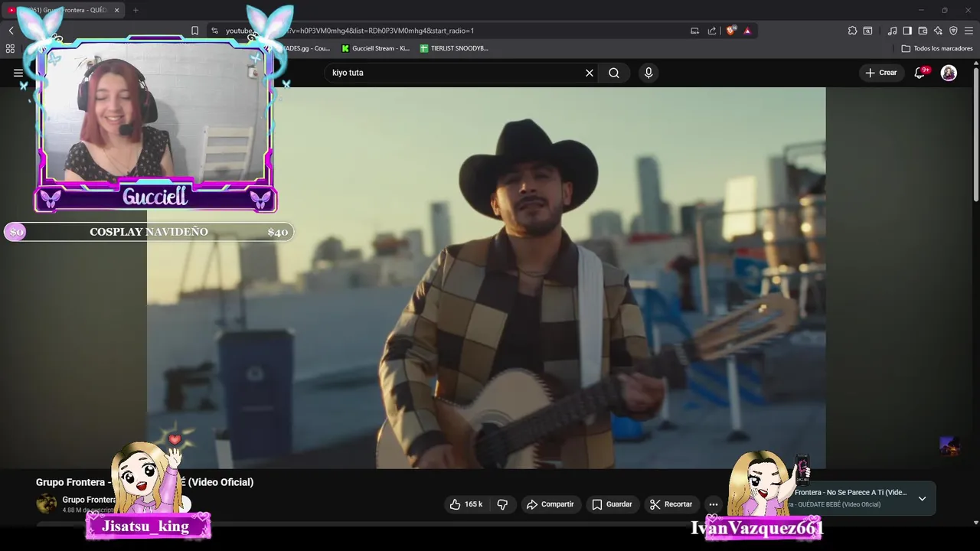Open the Brave VPN shield icon
The image size is (980, 551).
[953, 31]
